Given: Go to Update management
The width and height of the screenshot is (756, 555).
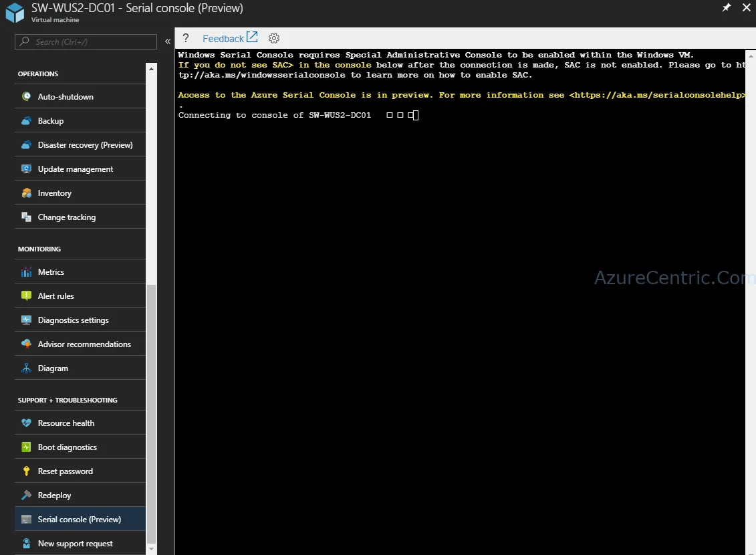Looking at the screenshot, I should click(80, 169).
